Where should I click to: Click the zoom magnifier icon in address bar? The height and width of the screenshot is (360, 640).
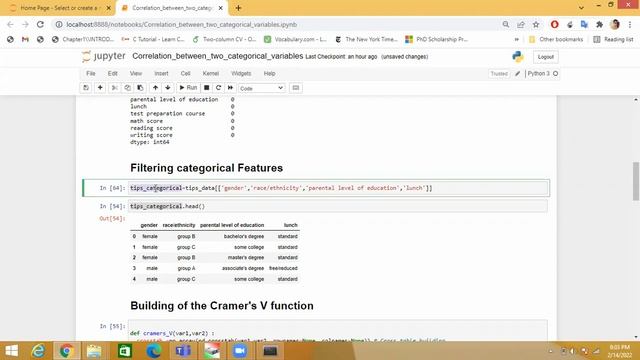tap(506, 24)
